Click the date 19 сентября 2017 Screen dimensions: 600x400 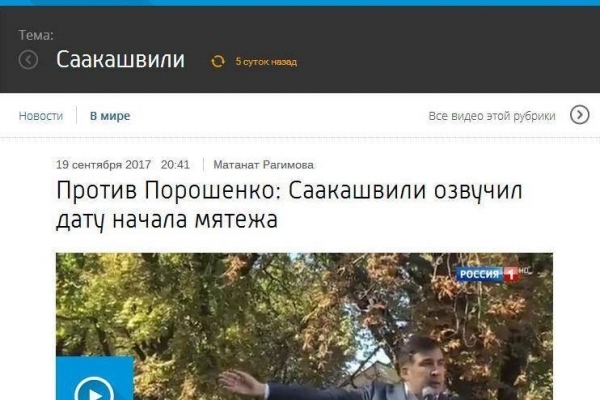[x=103, y=165]
